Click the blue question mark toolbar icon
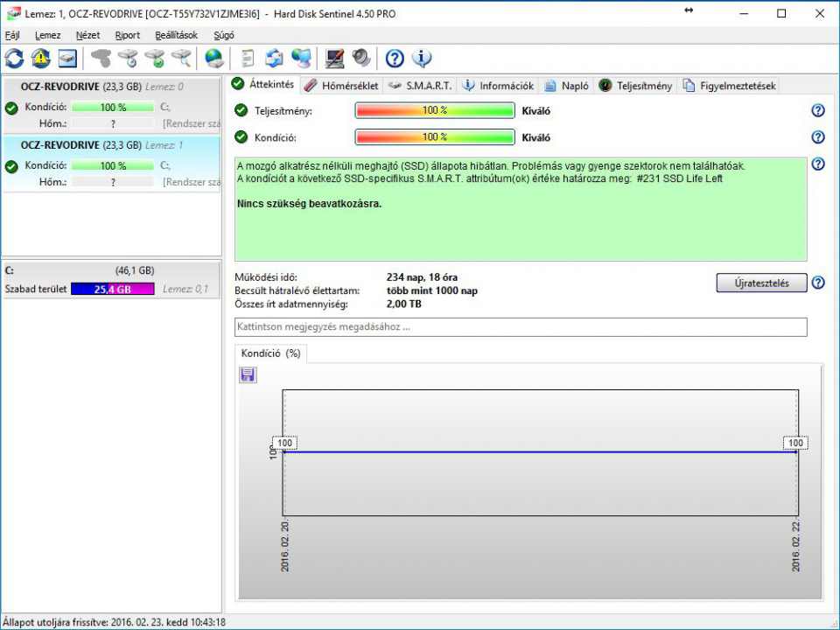Viewport: 840px width, 630px height. [x=395, y=58]
